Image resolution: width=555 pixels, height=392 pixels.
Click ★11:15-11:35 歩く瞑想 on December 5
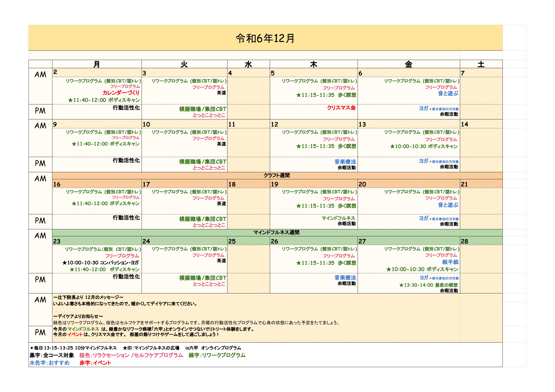(326, 95)
